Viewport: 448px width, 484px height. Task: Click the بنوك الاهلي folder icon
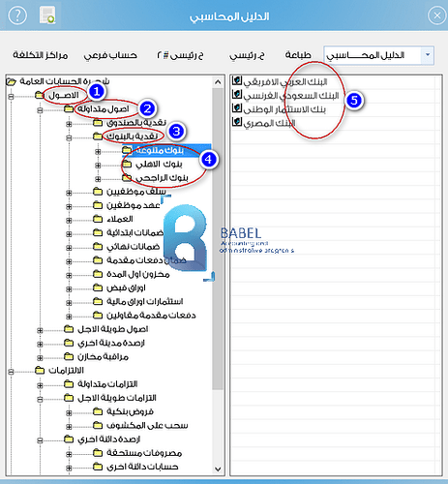tap(127, 165)
